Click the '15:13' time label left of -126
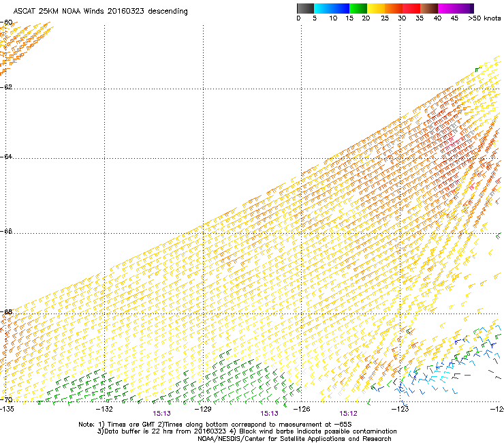Screen dimensions: 504x443 coord(269,414)
